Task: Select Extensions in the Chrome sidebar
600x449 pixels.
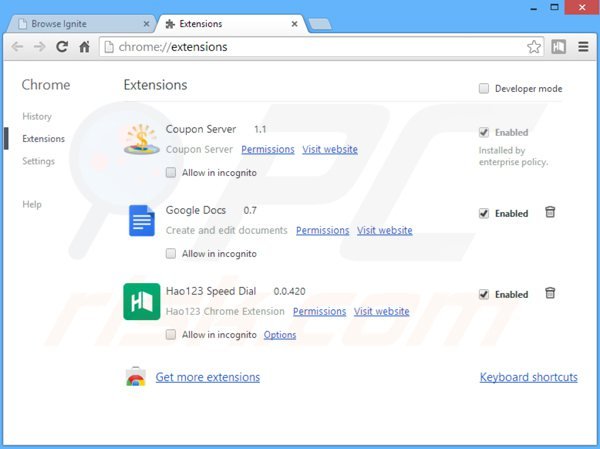Action: pos(43,139)
